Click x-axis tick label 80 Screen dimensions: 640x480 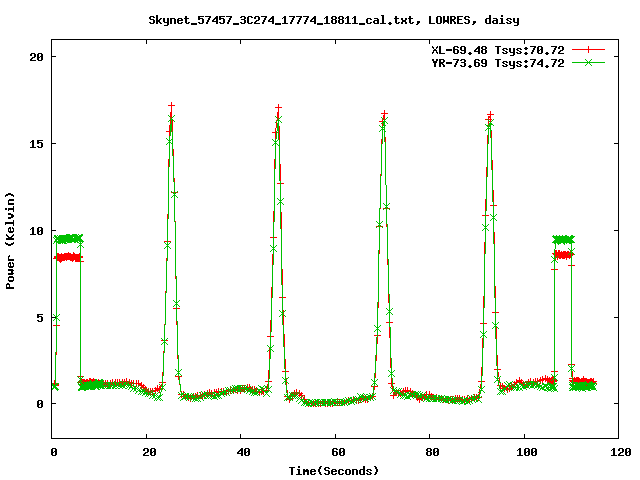click(x=432, y=452)
